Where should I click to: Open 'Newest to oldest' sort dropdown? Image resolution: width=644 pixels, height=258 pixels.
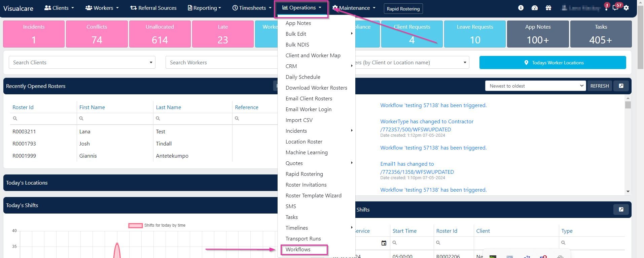[x=535, y=86]
